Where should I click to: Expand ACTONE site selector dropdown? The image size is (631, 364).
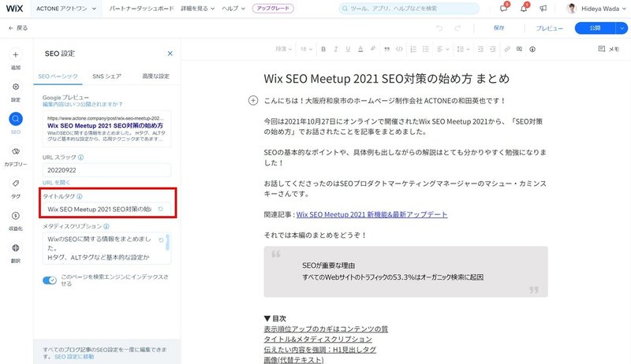(x=66, y=9)
